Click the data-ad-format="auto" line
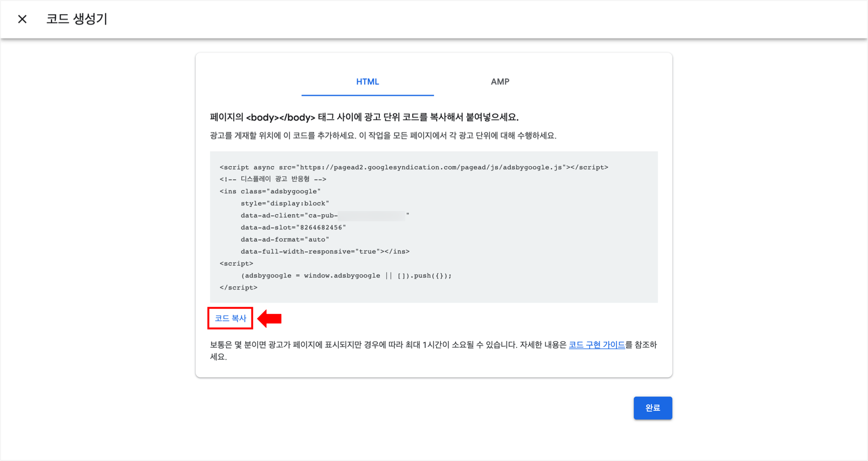 (285, 239)
